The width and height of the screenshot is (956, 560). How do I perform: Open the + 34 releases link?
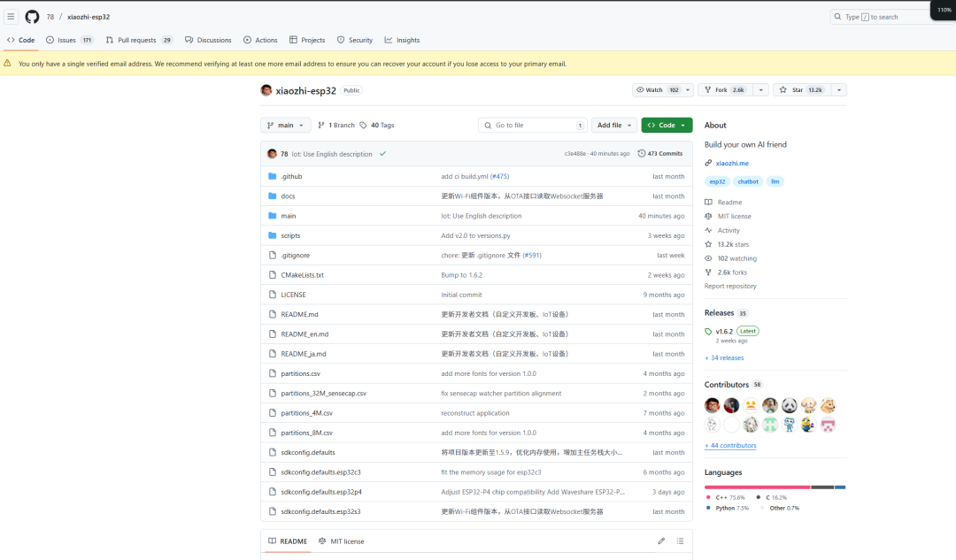coord(724,357)
